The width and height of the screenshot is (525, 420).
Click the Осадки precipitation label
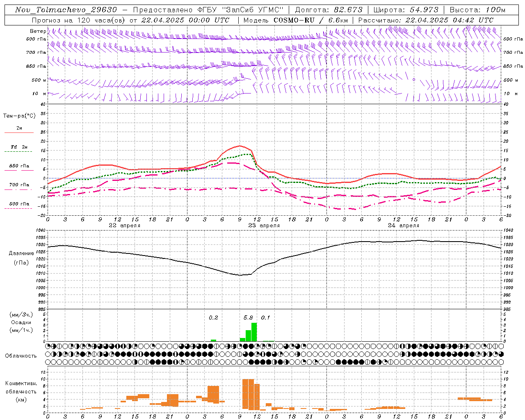coord(21,322)
